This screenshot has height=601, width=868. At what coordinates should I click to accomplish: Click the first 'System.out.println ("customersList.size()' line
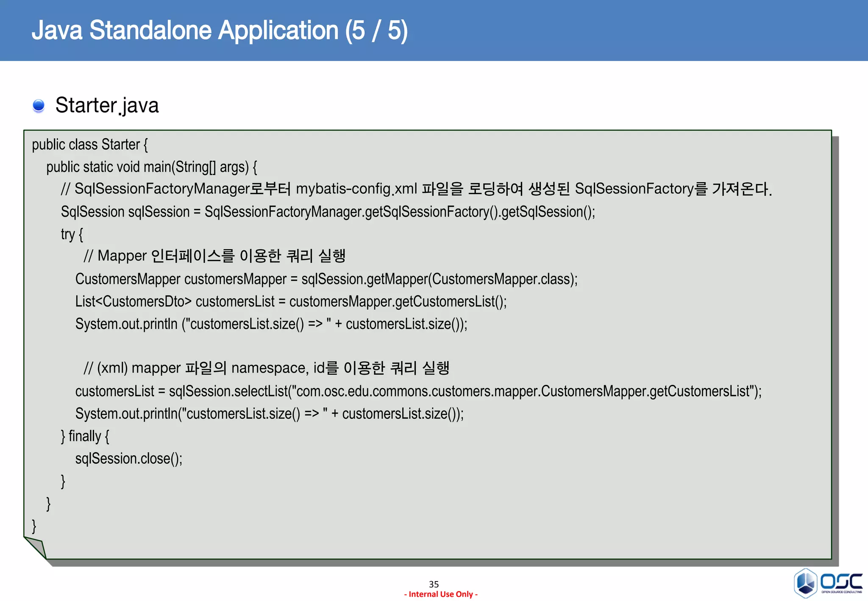[x=271, y=324]
